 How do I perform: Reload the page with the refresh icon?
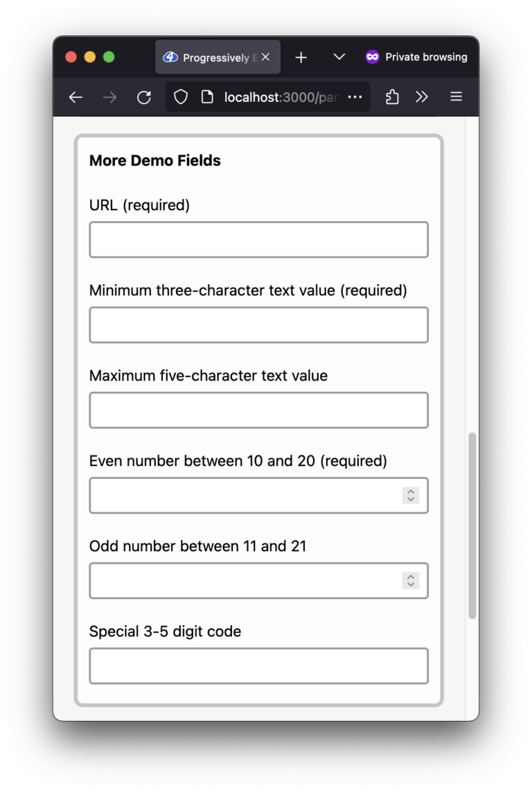(x=144, y=97)
